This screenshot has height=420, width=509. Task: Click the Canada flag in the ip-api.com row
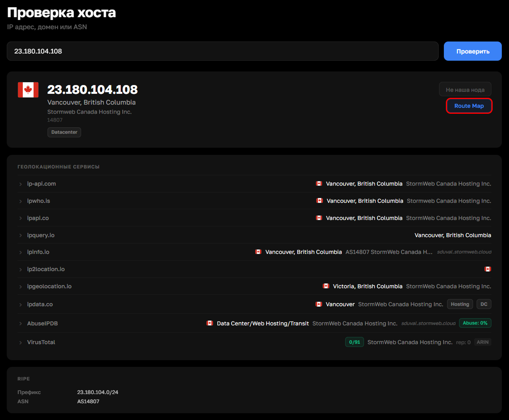click(319, 184)
